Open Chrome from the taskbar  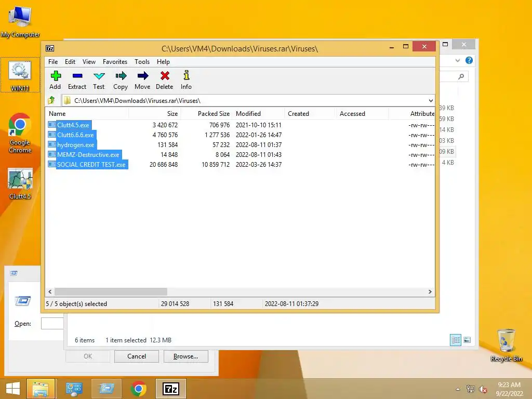coord(138,389)
